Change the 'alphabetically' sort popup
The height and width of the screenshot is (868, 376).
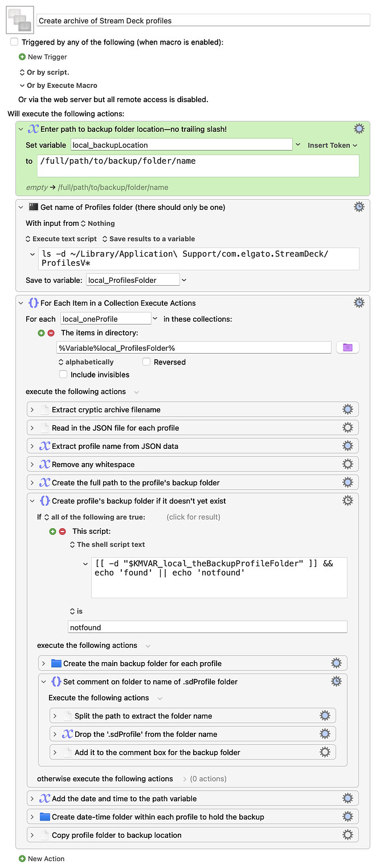click(86, 362)
